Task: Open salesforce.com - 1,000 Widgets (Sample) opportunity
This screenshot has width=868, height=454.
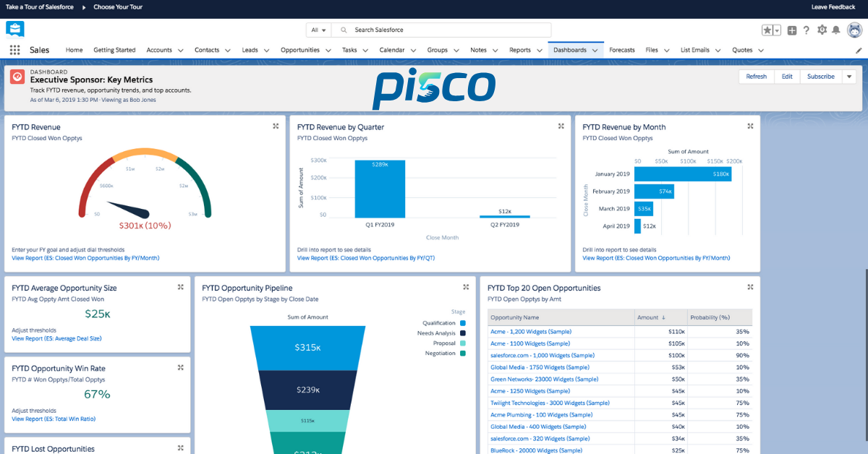Action: coord(542,355)
